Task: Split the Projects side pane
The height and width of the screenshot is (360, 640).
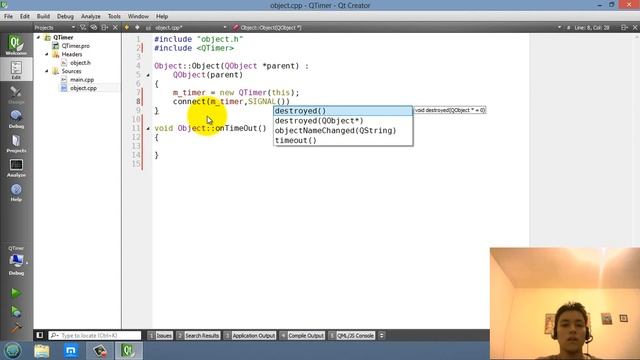Action: [104, 27]
